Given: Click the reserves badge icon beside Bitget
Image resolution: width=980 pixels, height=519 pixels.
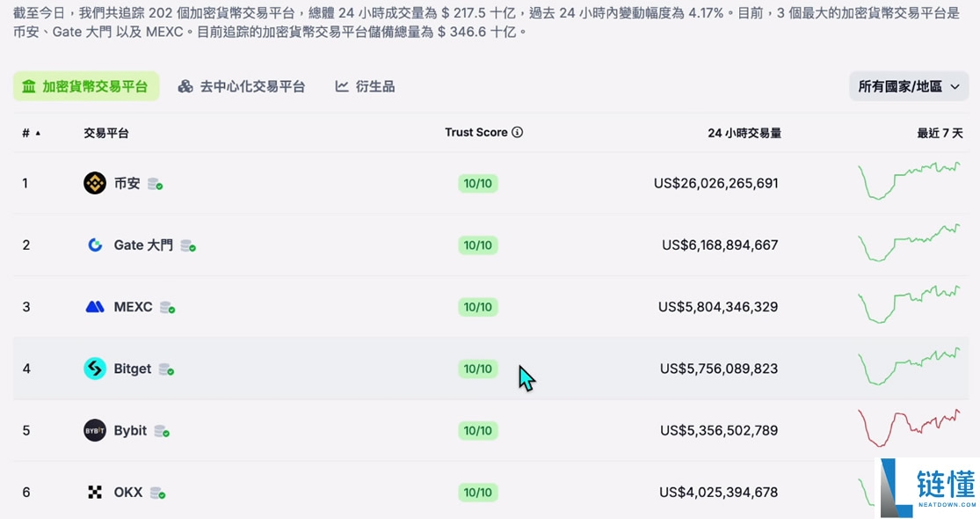Looking at the screenshot, I should pos(166,369).
